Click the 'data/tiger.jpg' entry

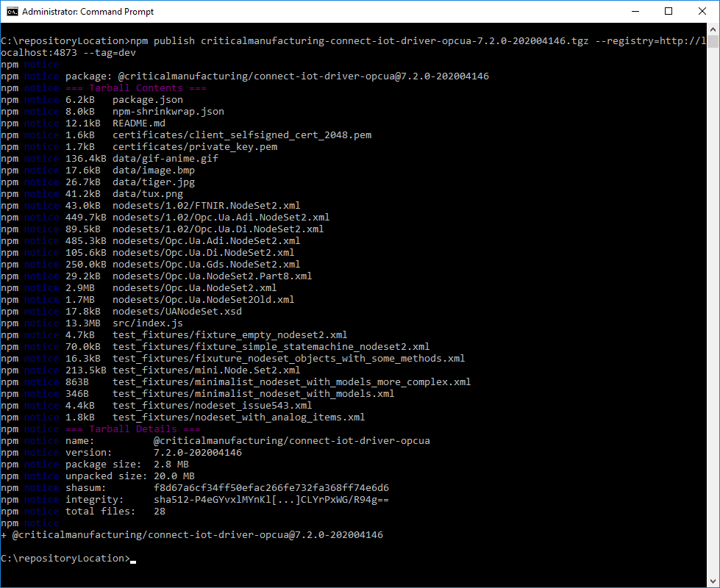coord(154,182)
